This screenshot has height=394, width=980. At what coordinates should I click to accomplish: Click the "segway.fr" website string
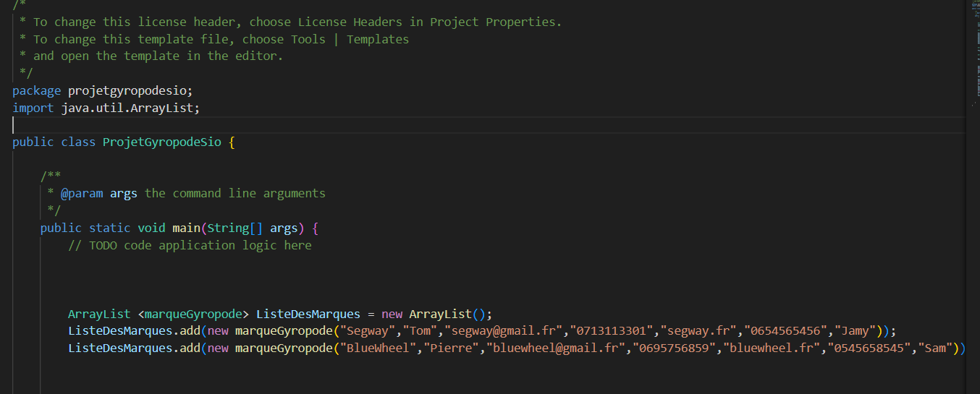click(700, 331)
